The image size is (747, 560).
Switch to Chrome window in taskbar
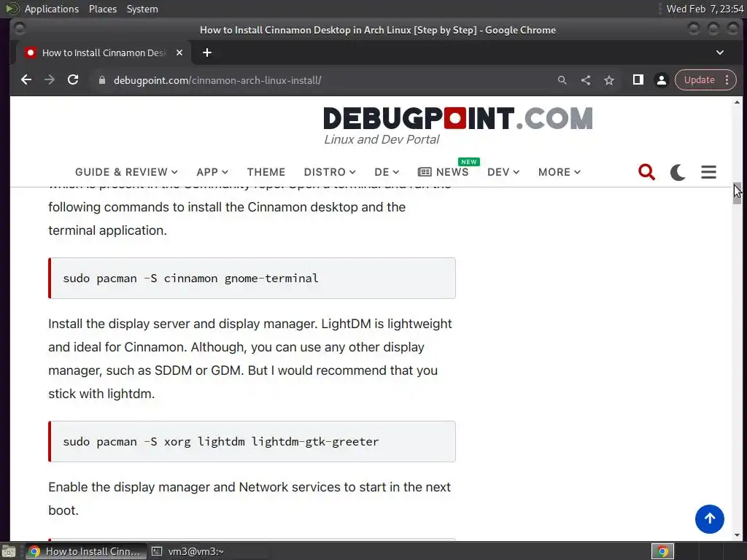pos(86,551)
